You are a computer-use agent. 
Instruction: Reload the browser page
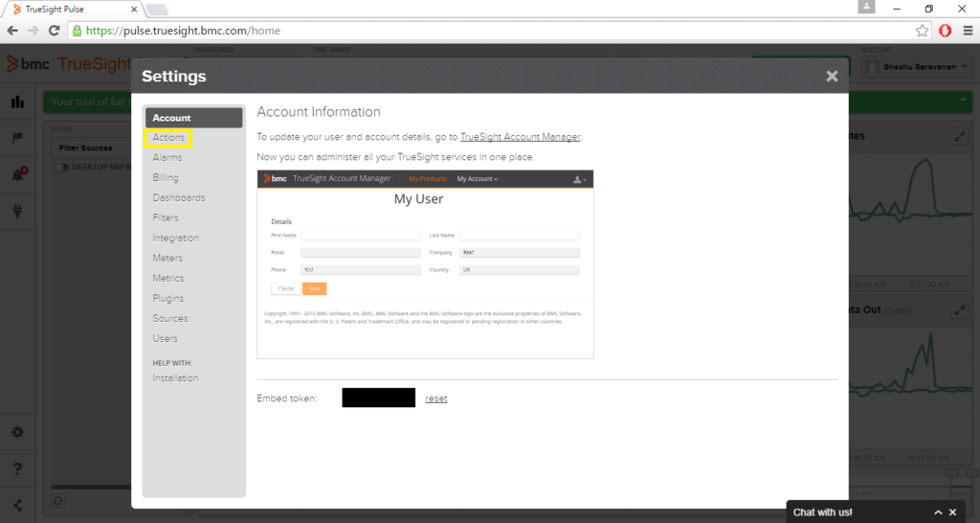pyautogui.click(x=55, y=31)
